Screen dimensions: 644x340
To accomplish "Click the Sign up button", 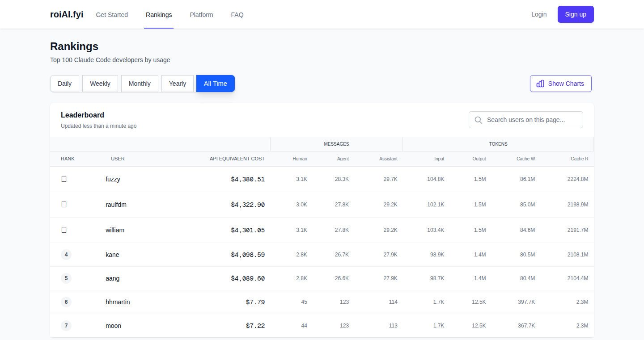I will click(576, 14).
